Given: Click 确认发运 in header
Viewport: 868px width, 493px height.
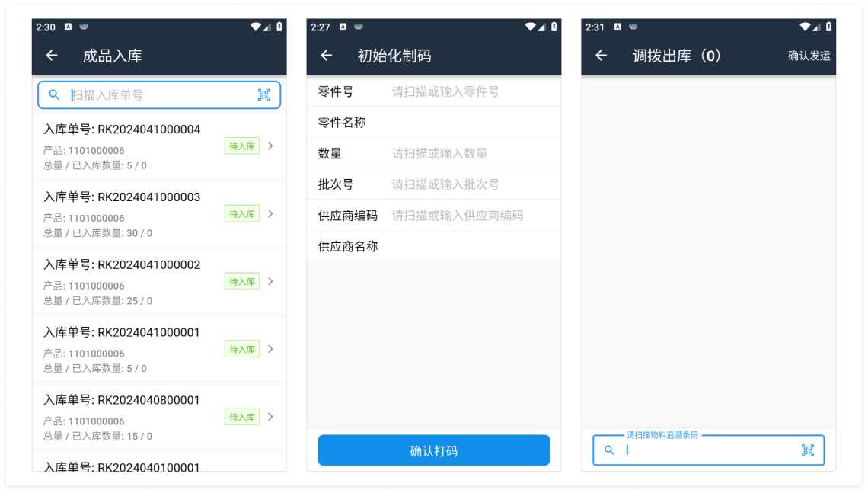Looking at the screenshot, I should tap(809, 56).
